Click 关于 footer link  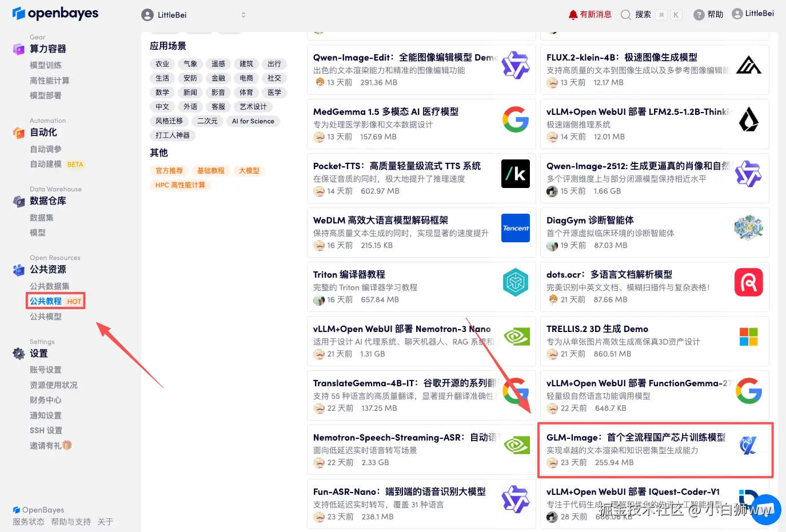point(105,522)
